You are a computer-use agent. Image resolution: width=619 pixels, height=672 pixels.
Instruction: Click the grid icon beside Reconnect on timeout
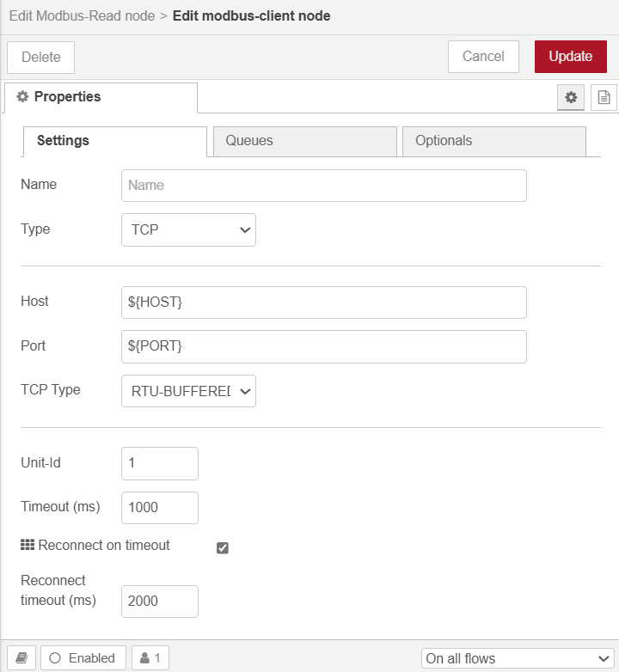[28, 545]
